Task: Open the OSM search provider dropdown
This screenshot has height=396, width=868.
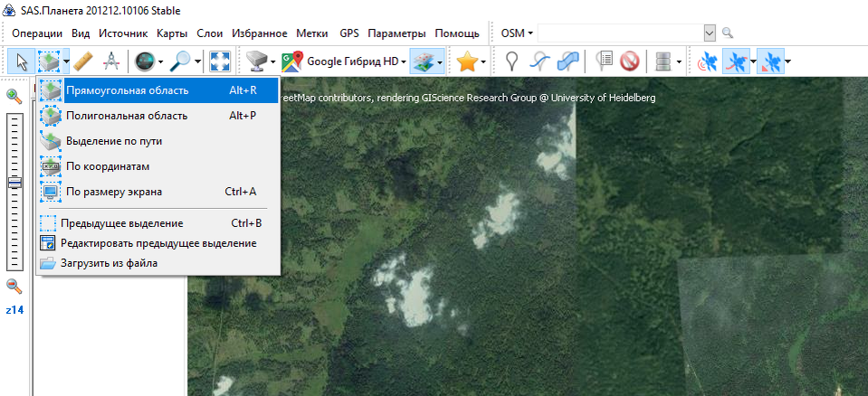Action: pyautogui.click(x=517, y=33)
